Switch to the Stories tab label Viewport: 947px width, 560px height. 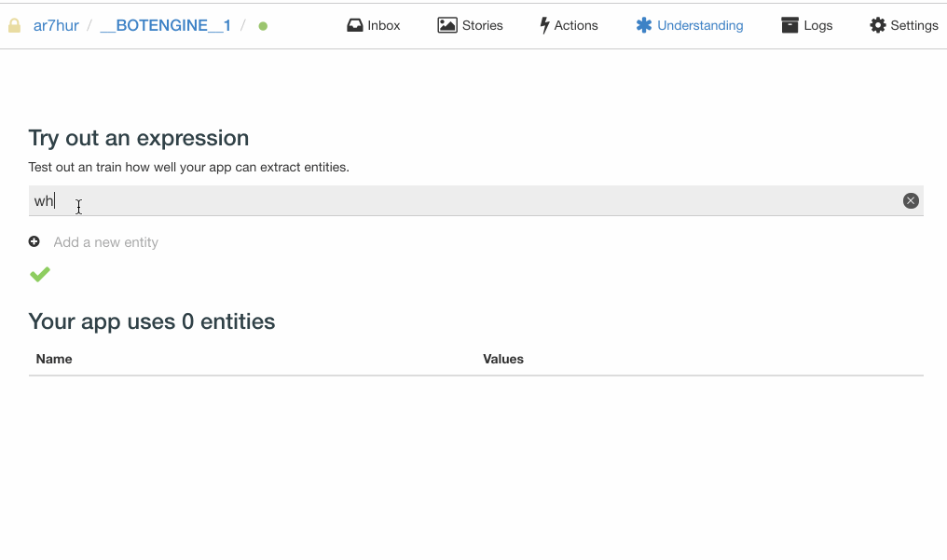pos(482,25)
